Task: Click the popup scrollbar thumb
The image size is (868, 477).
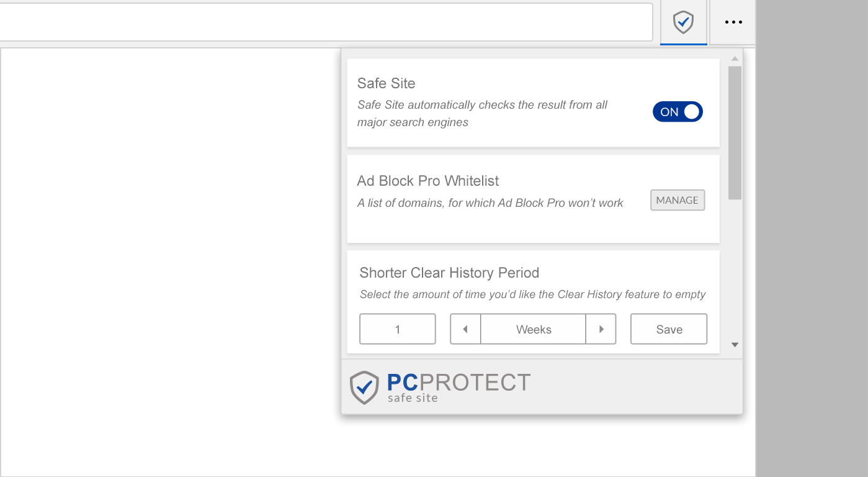Action: (735, 132)
